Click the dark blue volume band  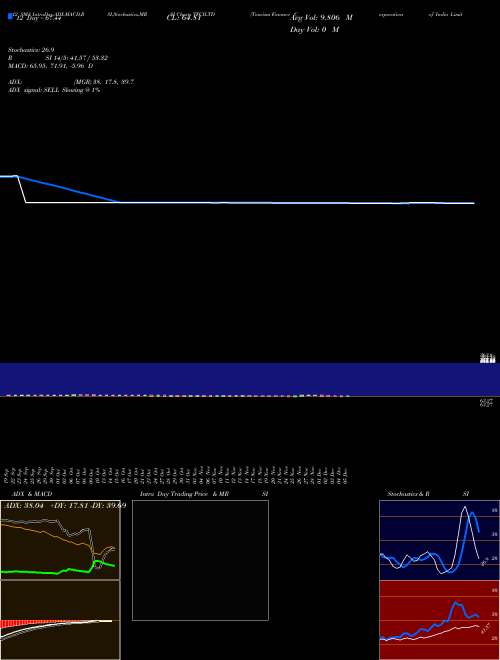[x=250, y=379]
